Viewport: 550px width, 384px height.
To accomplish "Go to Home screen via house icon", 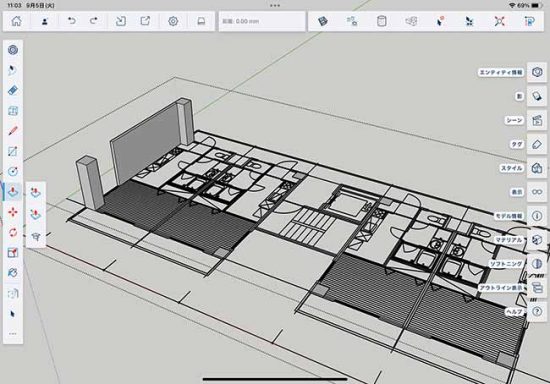I will pos(16,21).
